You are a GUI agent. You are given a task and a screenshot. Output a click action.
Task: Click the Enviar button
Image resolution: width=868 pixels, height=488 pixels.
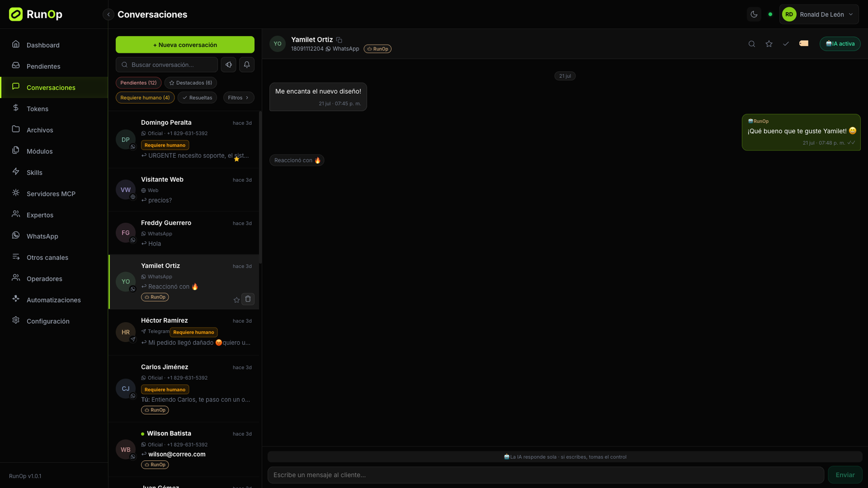pyautogui.click(x=845, y=475)
